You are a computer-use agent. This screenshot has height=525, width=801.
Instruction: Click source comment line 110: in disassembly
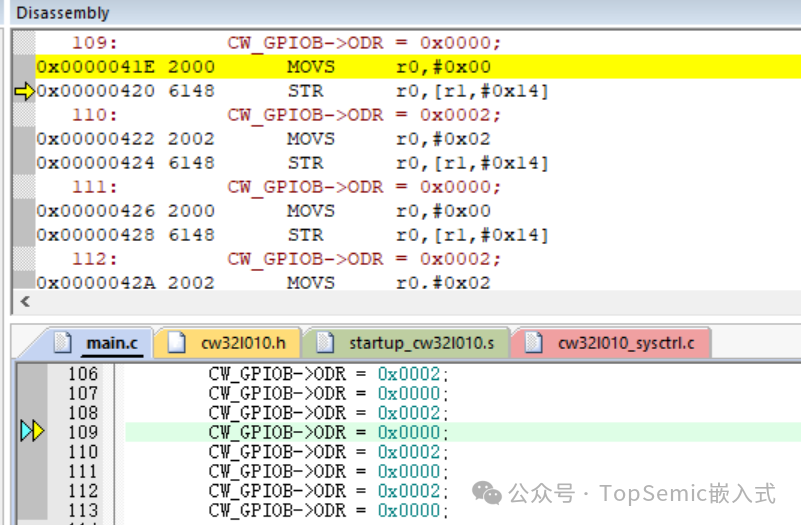click(x=418, y=115)
